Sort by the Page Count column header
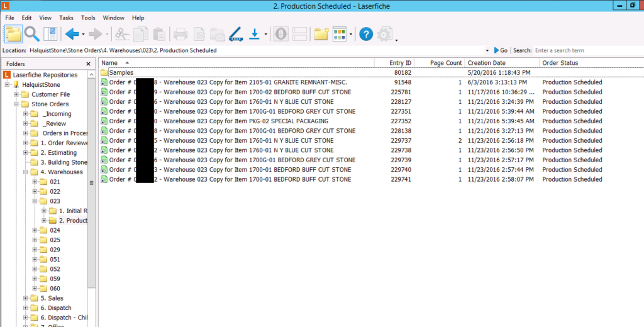 click(440, 63)
